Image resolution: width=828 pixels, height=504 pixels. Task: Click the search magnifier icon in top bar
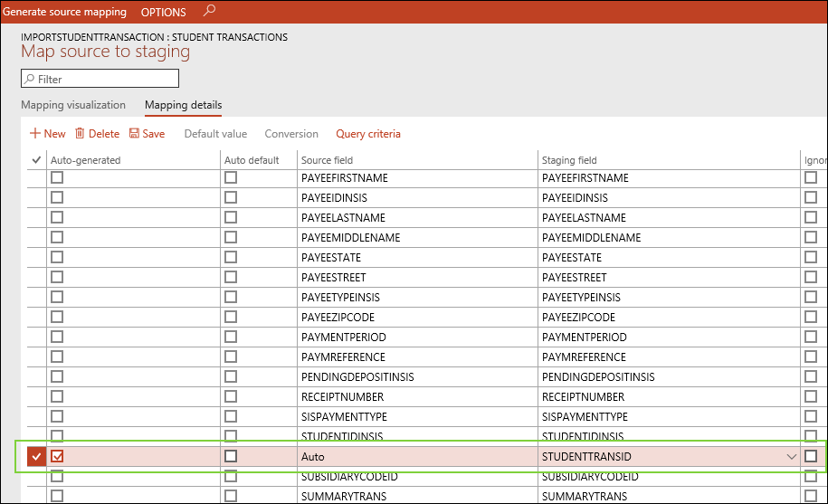[x=210, y=11]
